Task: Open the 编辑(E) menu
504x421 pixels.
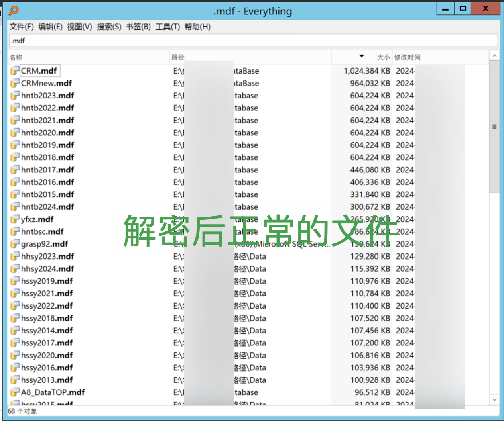Action: (50, 27)
